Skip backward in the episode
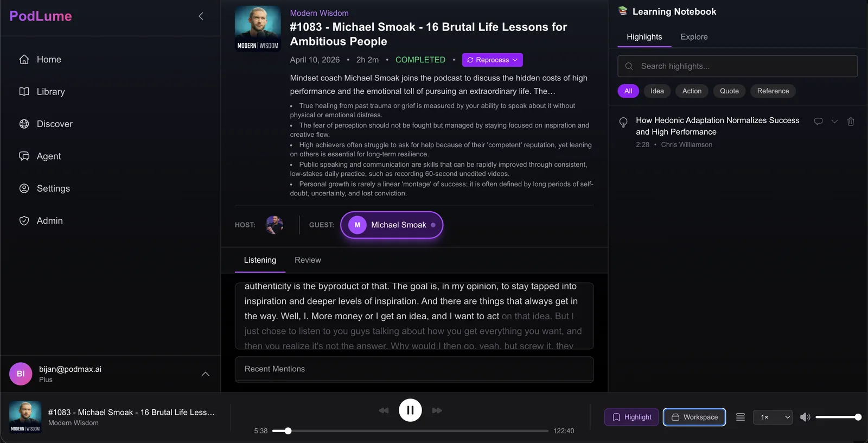The image size is (868, 443). pos(384,410)
